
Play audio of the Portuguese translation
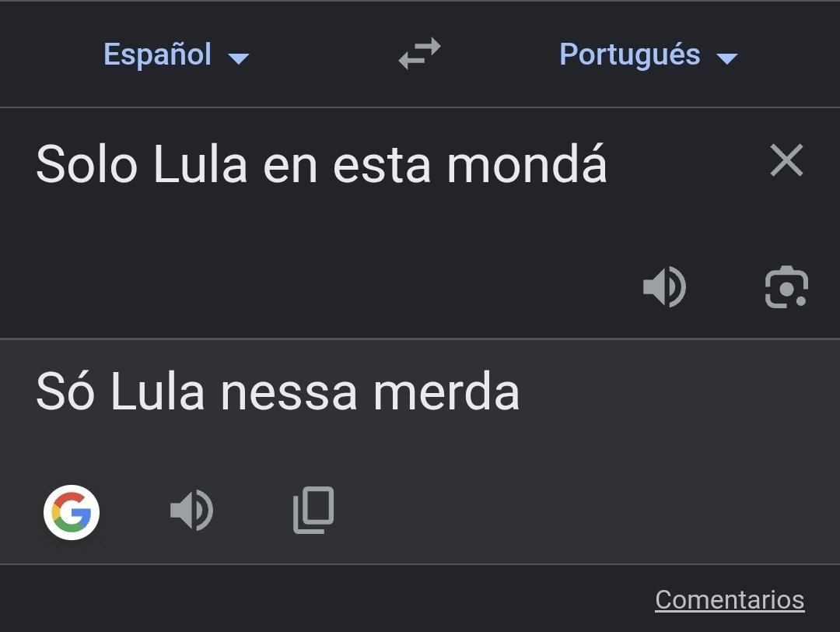(x=192, y=510)
